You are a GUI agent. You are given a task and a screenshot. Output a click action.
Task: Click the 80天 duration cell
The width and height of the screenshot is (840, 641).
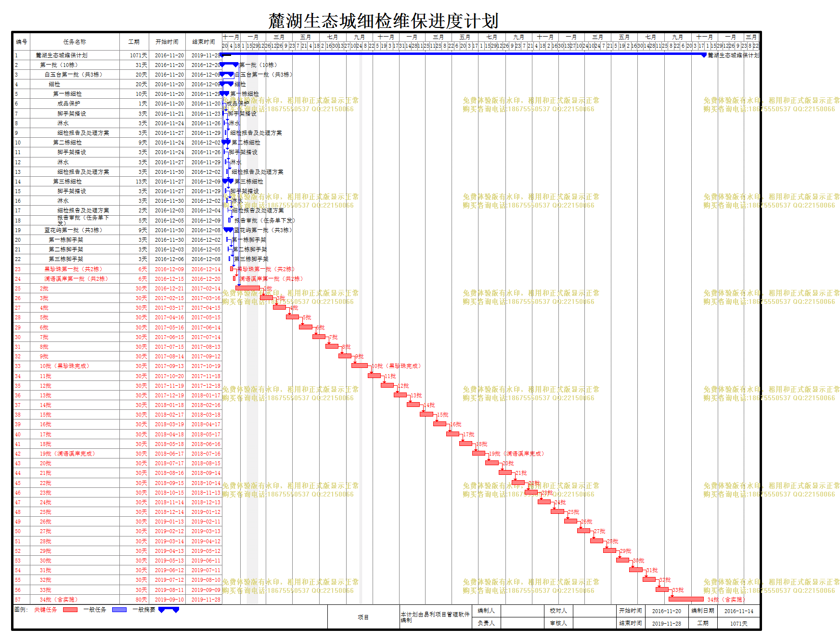[141, 600]
